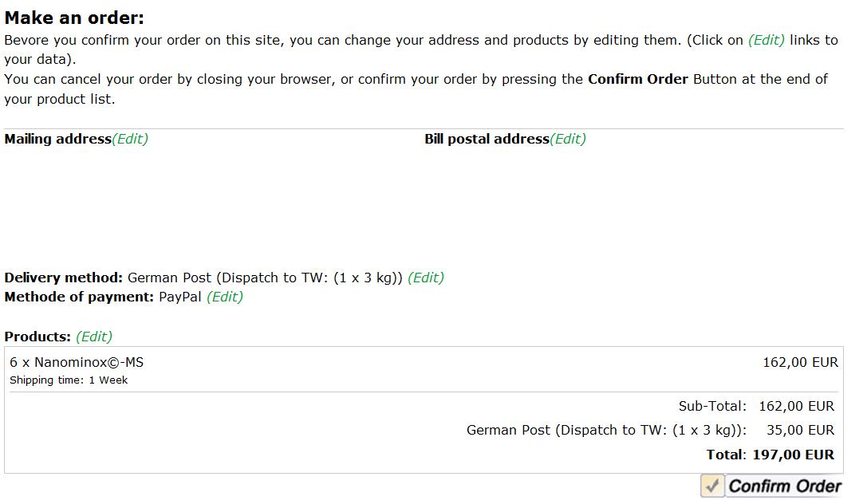Click the Sub-Total label
The height and width of the screenshot is (504, 863).
click(712, 406)
